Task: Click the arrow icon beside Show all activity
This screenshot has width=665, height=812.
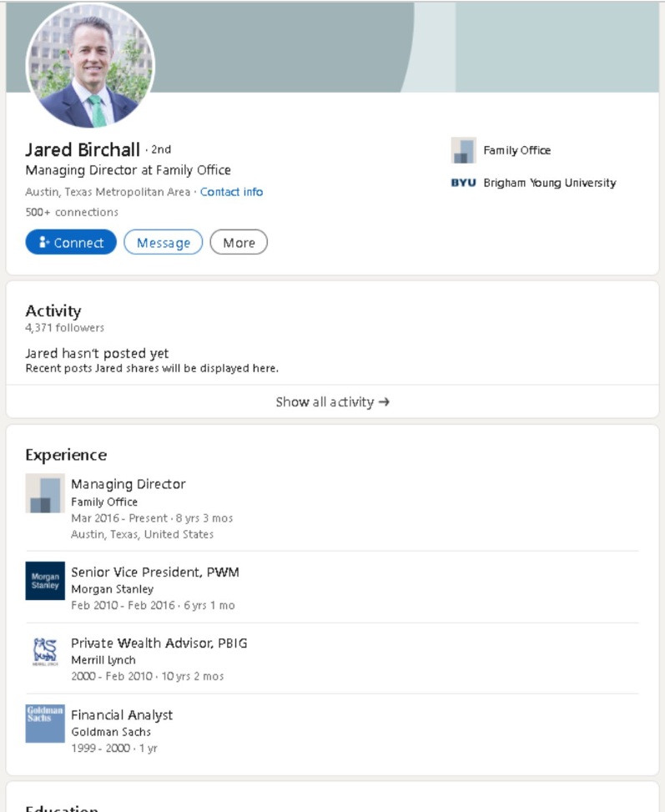Action: tap(385, 401)
